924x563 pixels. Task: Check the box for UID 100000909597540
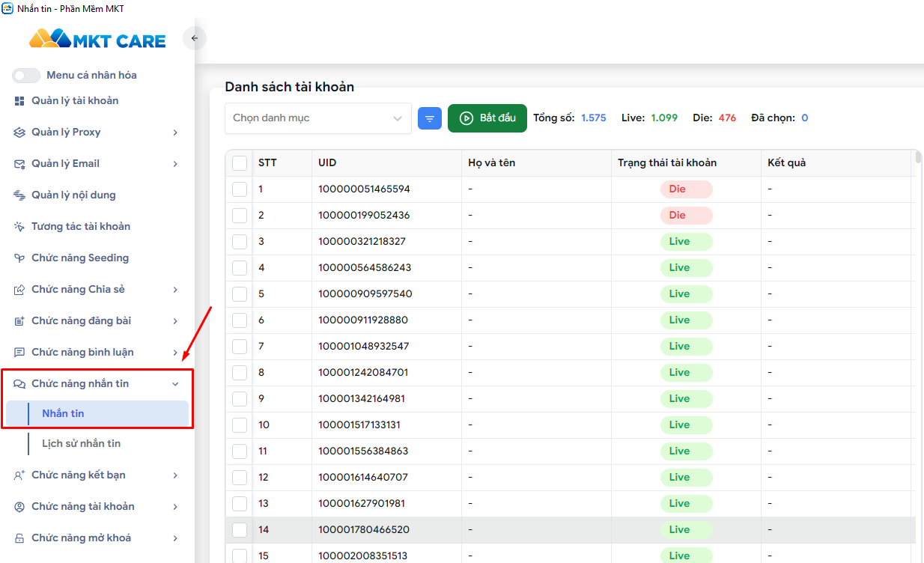[x=240, y=294]
